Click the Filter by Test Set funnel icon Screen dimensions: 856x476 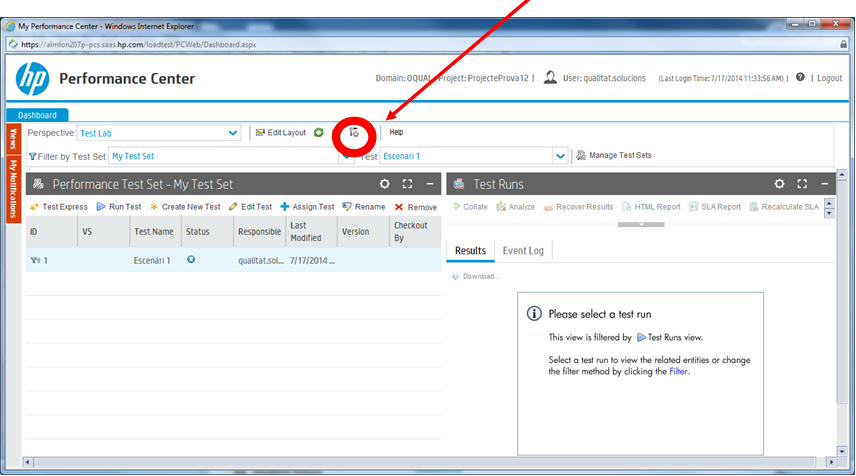[x=32, y=157]
